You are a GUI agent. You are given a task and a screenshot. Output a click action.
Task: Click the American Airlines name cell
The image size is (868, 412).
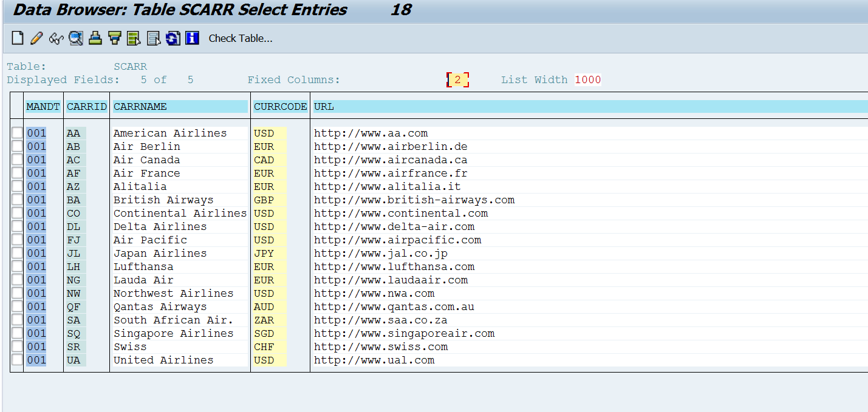pyautogui.click(x=180, y=133)
